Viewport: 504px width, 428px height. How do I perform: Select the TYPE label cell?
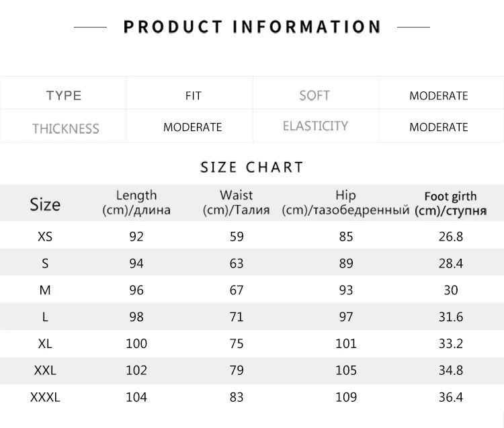tap(64, 95)
